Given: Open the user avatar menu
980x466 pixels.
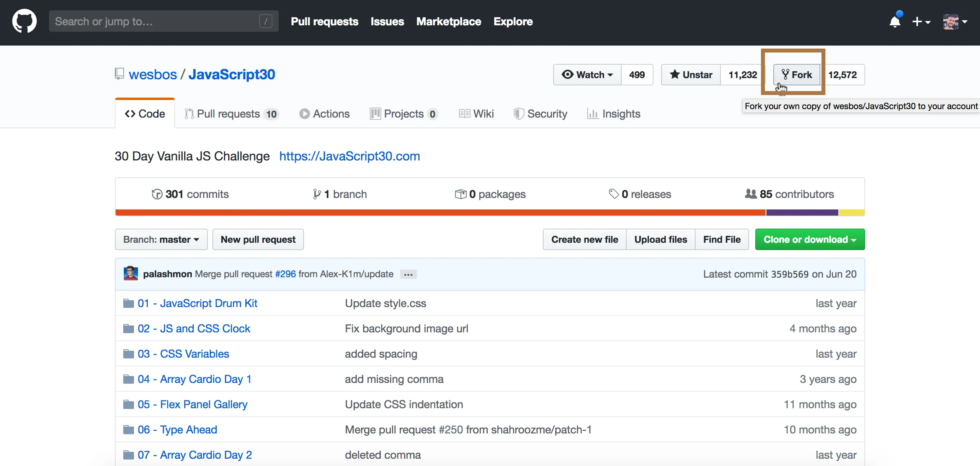Looking at the screenshot, I should [x=955, y=22].
